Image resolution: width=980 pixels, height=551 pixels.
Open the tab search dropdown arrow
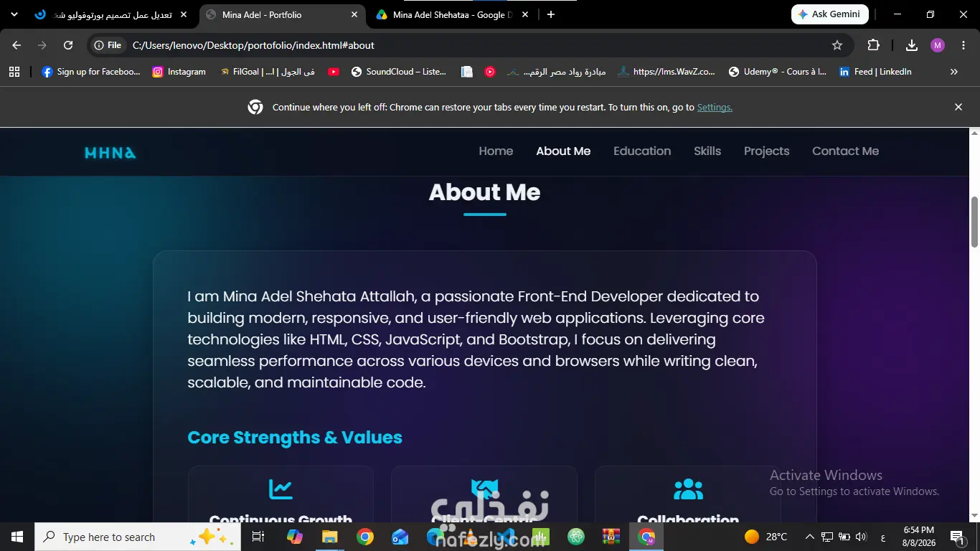point(14,14)
